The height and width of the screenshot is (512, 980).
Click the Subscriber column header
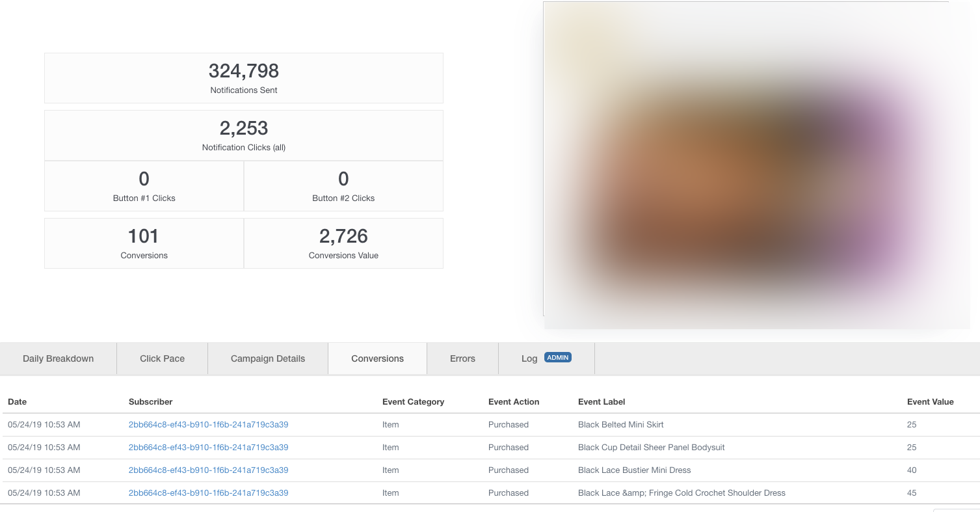(x=151, y=402)
